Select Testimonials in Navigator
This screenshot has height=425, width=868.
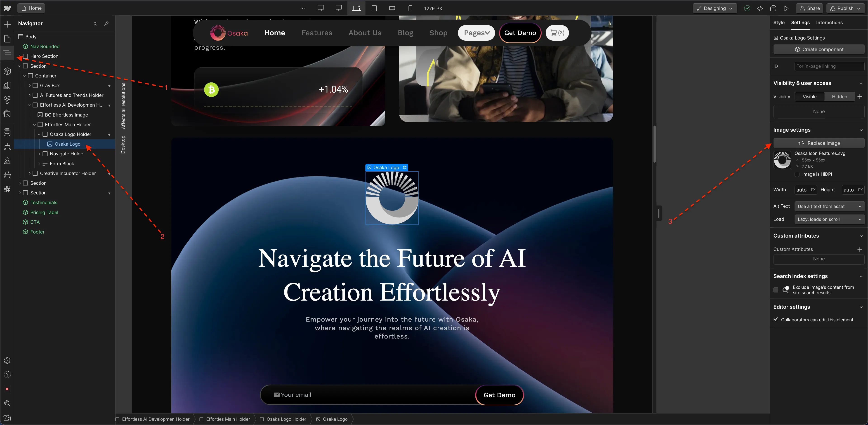43,202
